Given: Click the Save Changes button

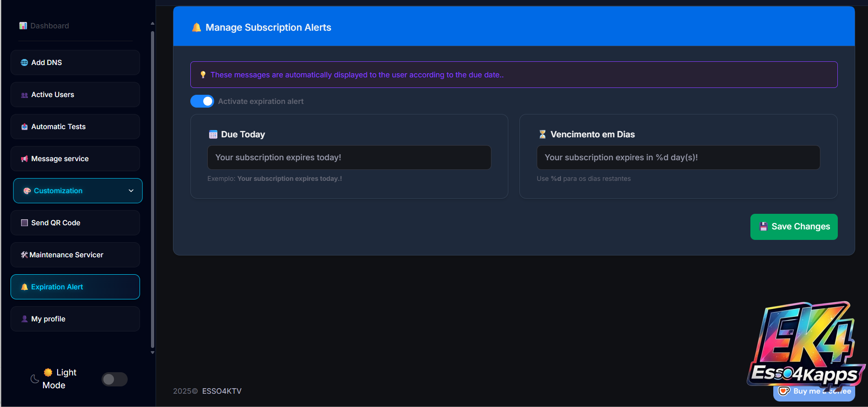Looking at the screenshot, I should pos(793,227).
